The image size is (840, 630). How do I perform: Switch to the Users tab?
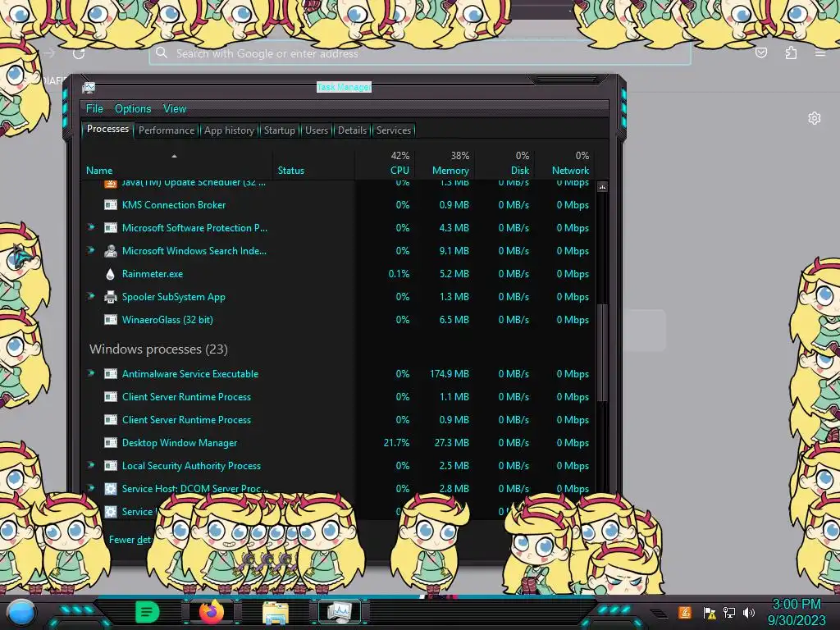tap(317, 130)
